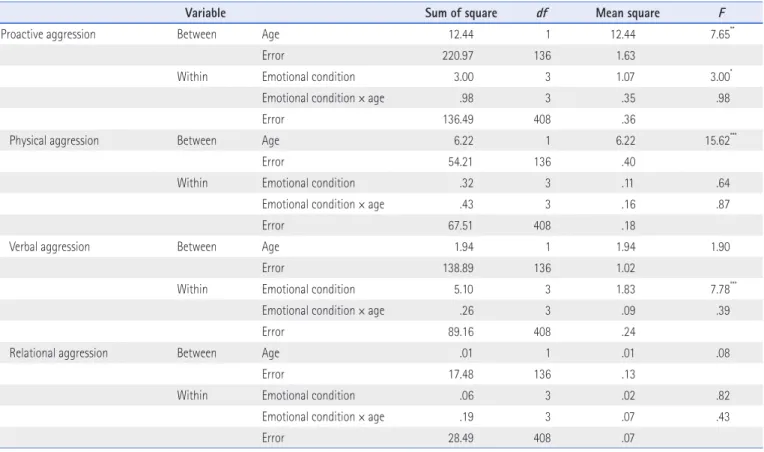The width and height of the screenshot is (764, 452).
Task: Click the mean square value .36
Action: pyautogui.click(x=628, y=119)
